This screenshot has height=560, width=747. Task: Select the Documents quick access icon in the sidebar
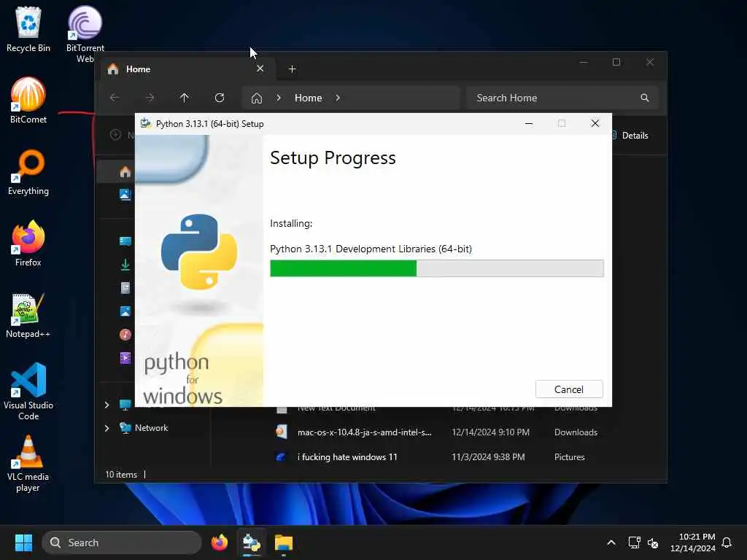[x=125, y=287]
